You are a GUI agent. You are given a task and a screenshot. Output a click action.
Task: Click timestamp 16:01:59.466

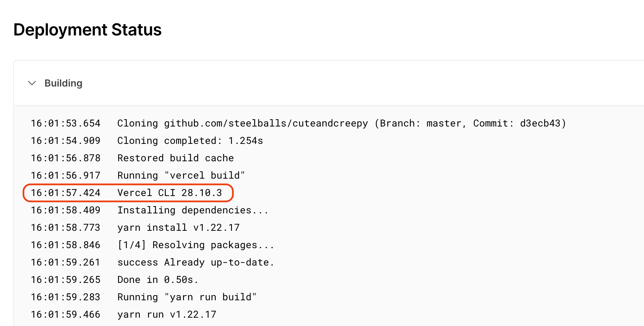coord(66,314)
